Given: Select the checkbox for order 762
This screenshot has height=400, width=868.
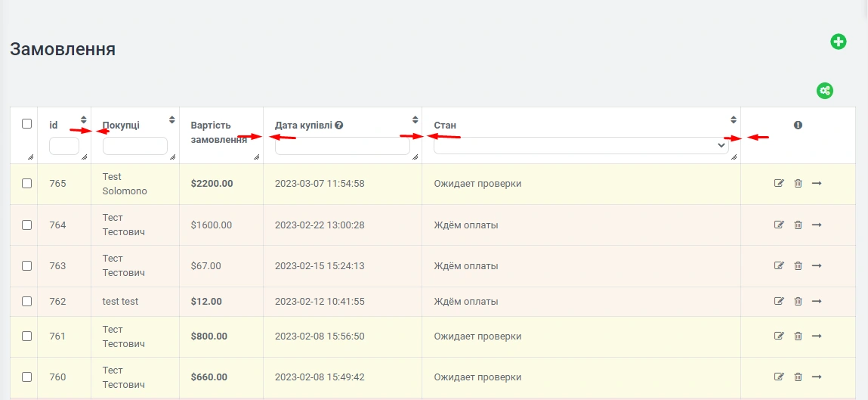Looking at the screenshot, I should point(27,301).
